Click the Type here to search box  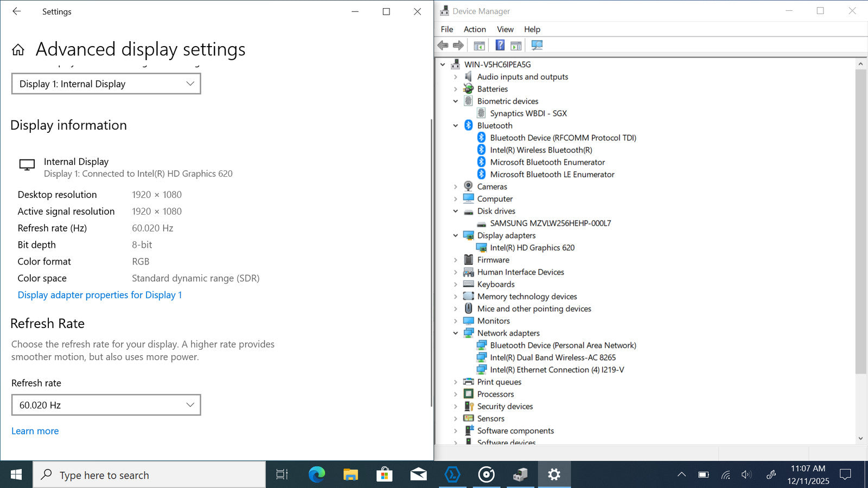(x=150, y=475)
